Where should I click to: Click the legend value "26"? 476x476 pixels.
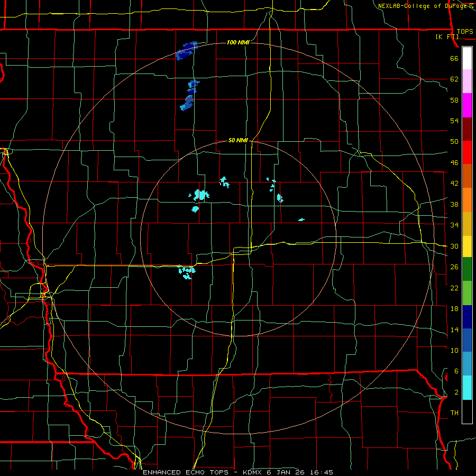(454, 267)
